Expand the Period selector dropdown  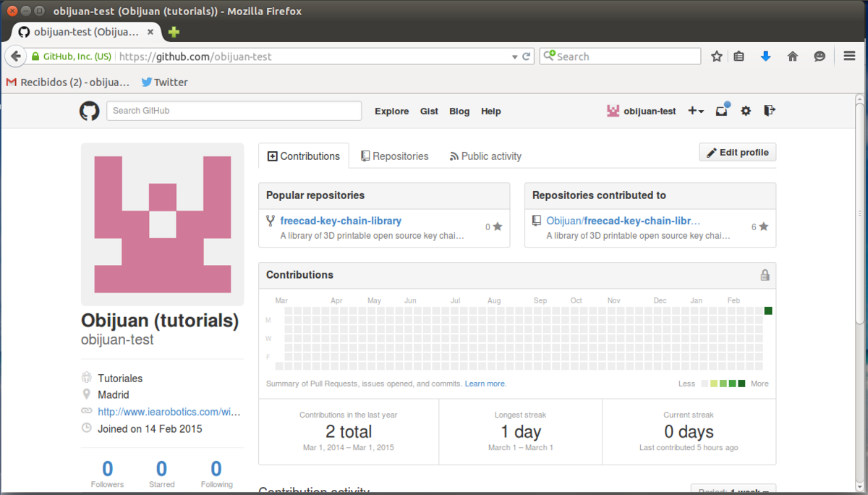point(733,490)
